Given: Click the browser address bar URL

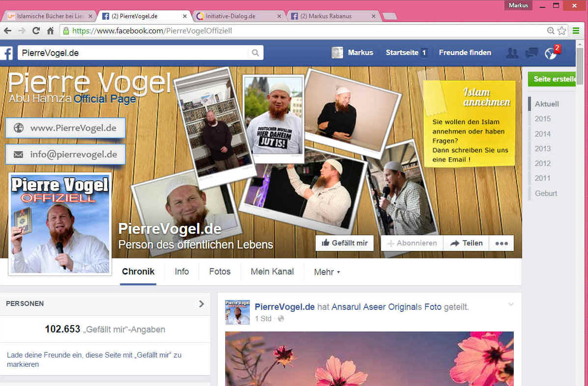Looking at the screenshot, I should (152, 31).
